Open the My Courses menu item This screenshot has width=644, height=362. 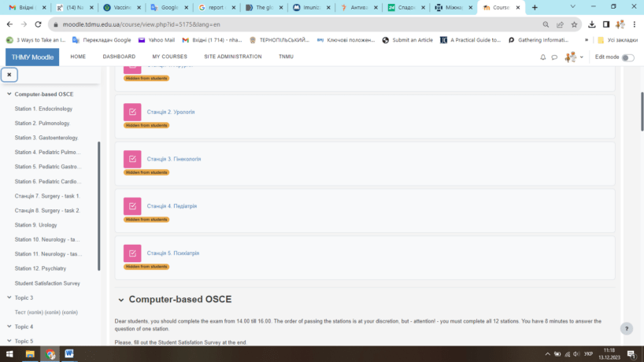[x=168, y=57]
